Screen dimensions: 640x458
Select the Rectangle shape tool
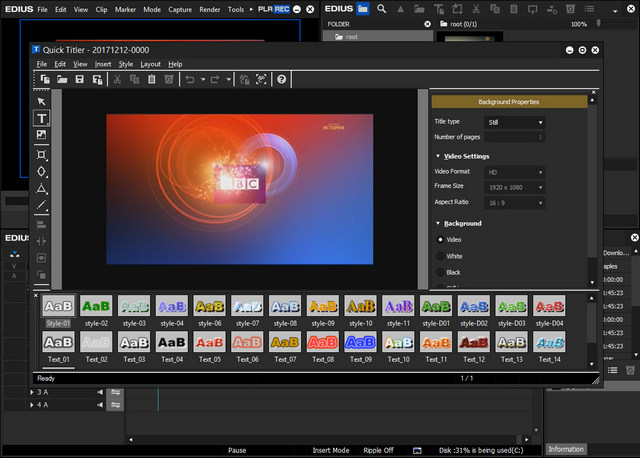click(42, 154)
